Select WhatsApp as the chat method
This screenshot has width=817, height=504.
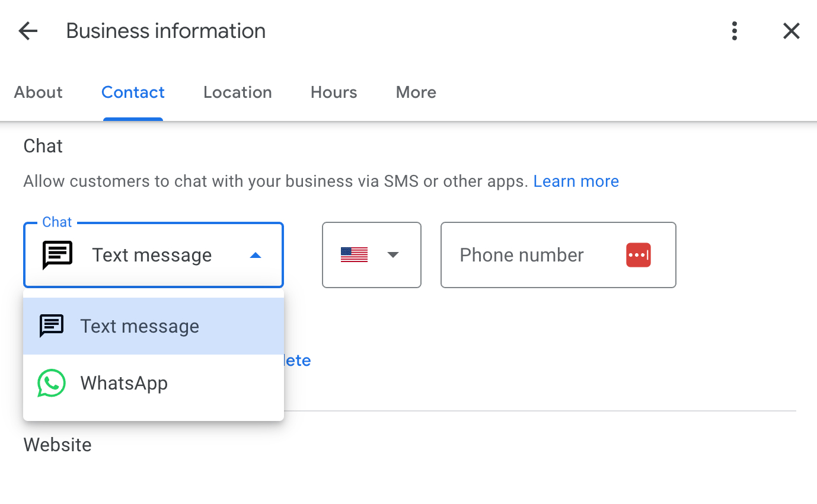point(124,382)
